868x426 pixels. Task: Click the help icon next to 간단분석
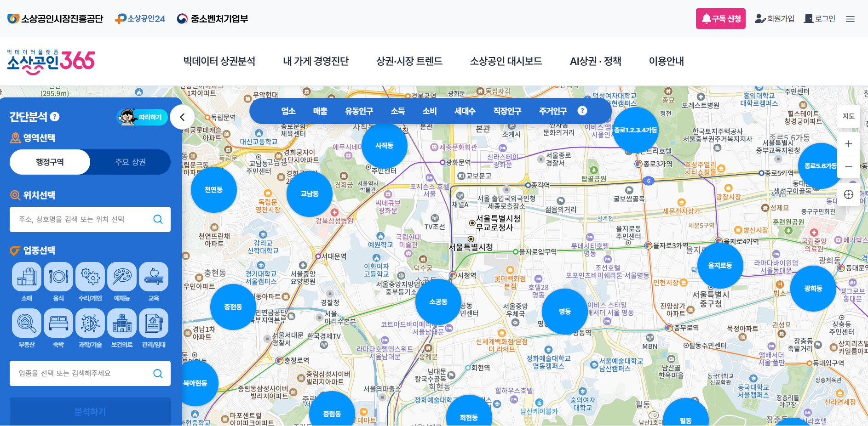pyautogui.click(x=55, y=117)
